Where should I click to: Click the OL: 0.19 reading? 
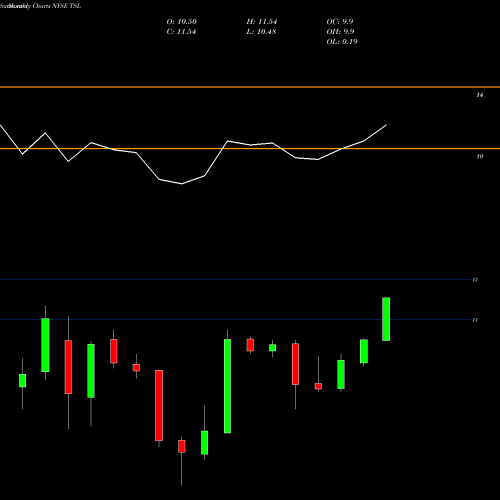(342, 42)
